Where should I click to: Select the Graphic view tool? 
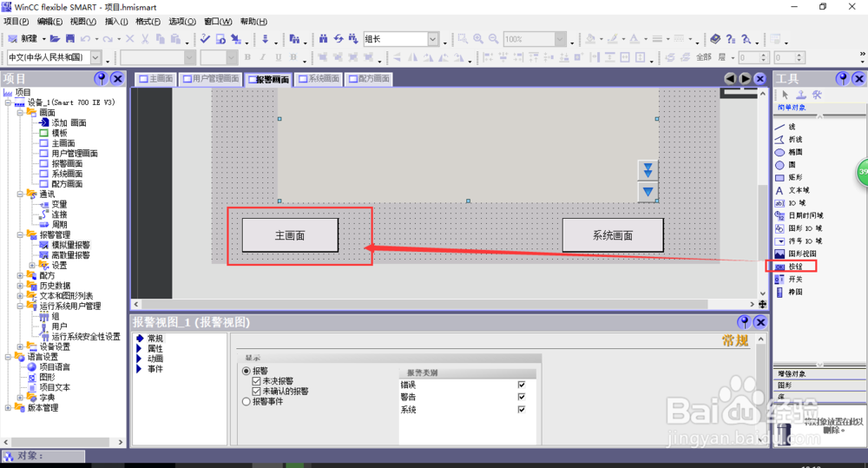click(x=795, y=254)
